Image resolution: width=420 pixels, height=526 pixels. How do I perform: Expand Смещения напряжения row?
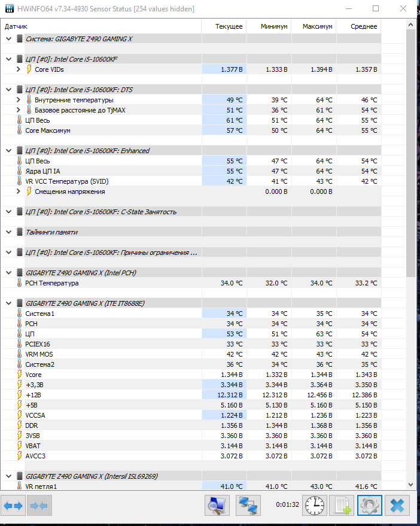pyautogui.click(x=19, y=191)
